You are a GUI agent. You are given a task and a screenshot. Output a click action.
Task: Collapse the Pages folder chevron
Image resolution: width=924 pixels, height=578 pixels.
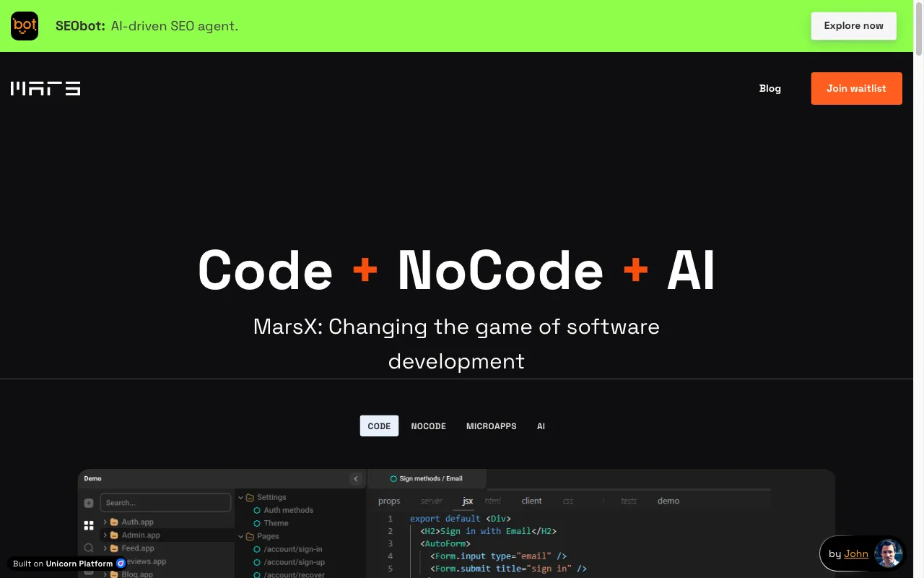(241, 536)
